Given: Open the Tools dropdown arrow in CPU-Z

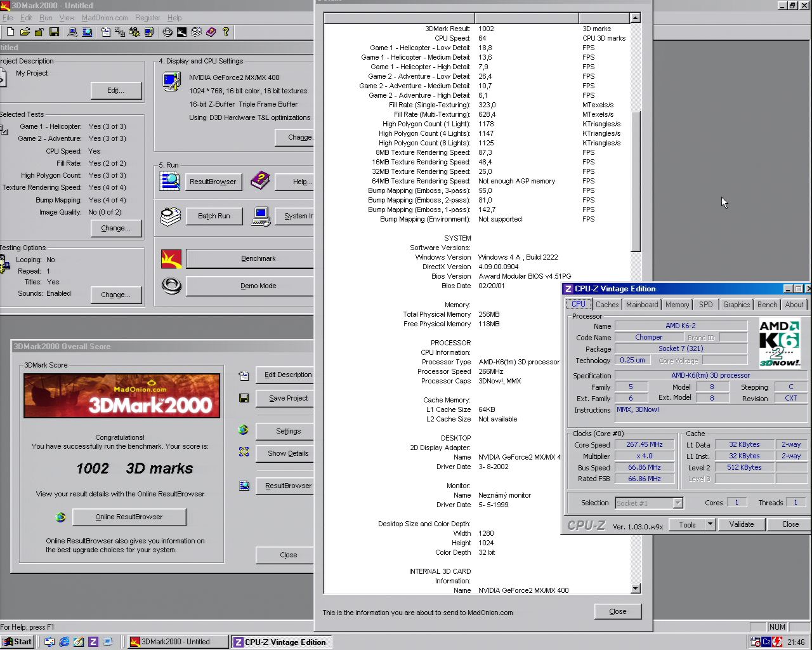Looking at the screenshot, I should coord(710,524).
